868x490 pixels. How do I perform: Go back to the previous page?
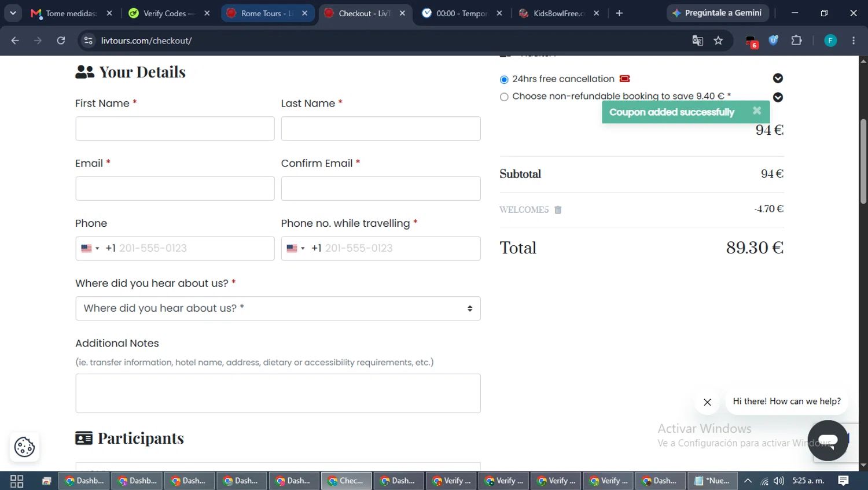pos(15,40)
